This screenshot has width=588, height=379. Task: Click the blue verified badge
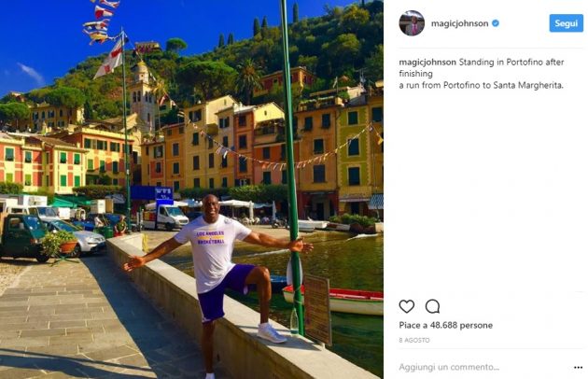click(x=496, y=23)
